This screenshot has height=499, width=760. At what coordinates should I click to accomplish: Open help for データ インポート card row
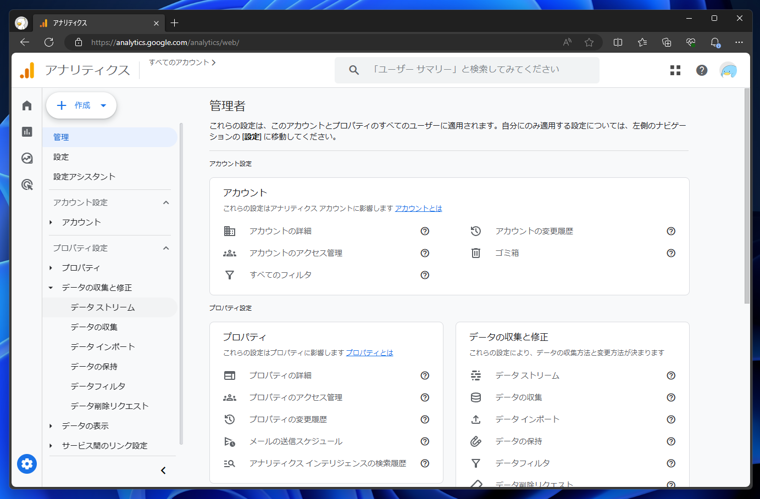[x=671, y=420]
